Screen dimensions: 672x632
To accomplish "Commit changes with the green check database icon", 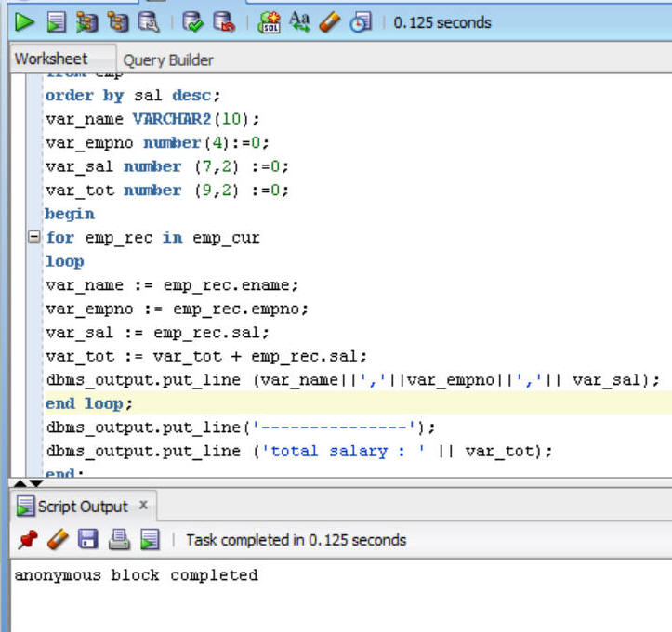I will 192,22.
